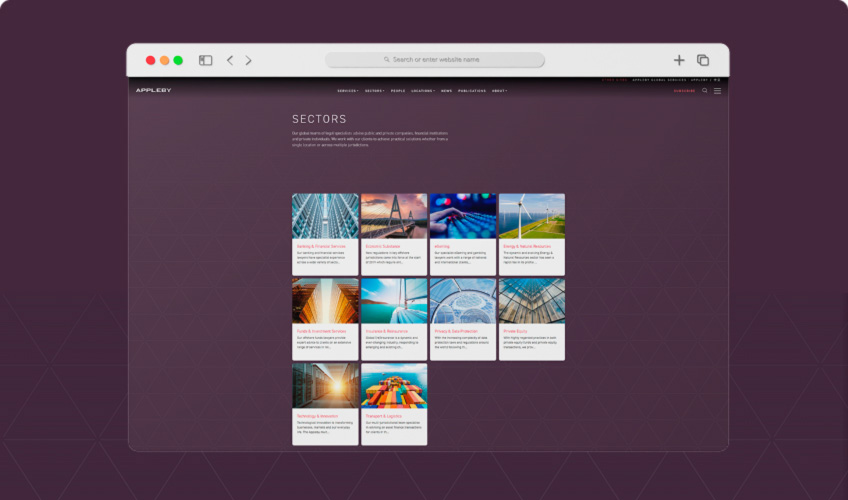
Task: Click the Subscribe link
Action: [684, 91]
